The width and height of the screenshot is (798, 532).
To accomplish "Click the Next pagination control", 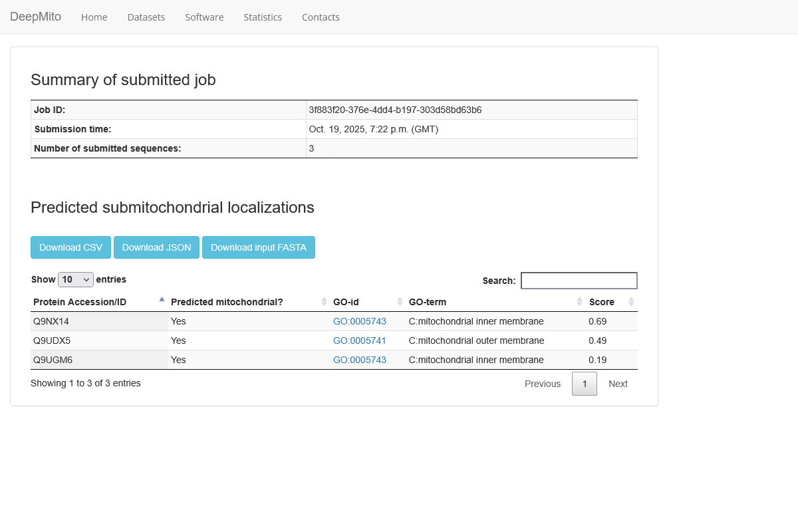I will tap(618, 384).
